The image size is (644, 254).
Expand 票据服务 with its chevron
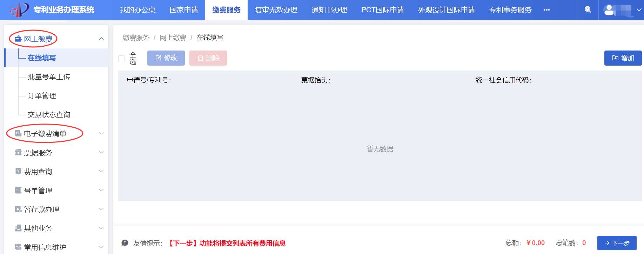pos(101,152)
